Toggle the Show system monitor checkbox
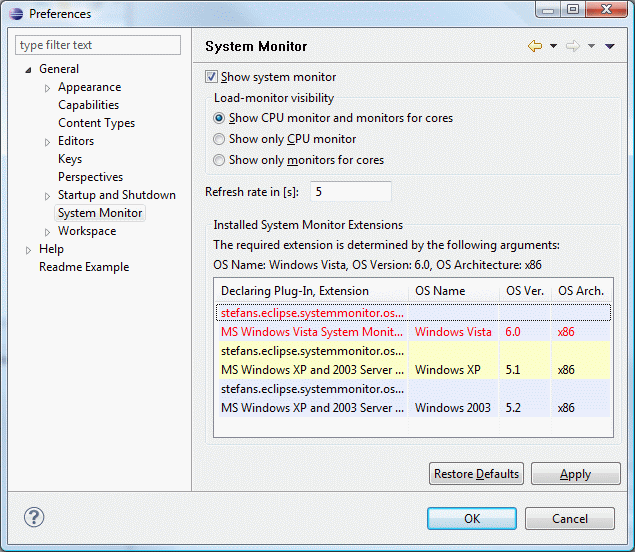635x552 pixels. point(211,77)
